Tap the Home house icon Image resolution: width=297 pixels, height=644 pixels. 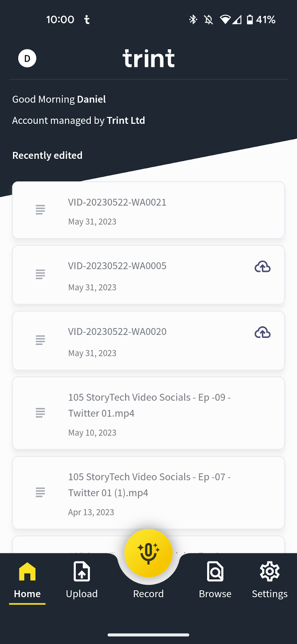[x=27, y=572]
